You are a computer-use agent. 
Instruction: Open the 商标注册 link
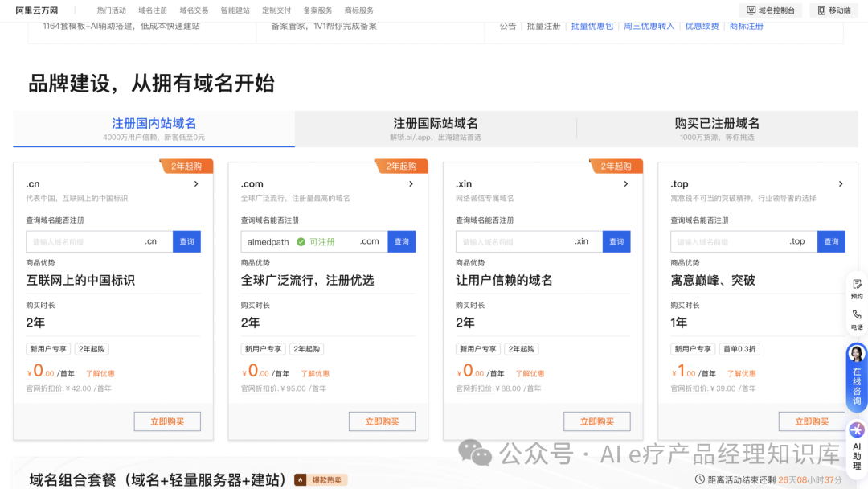point(746,26)
